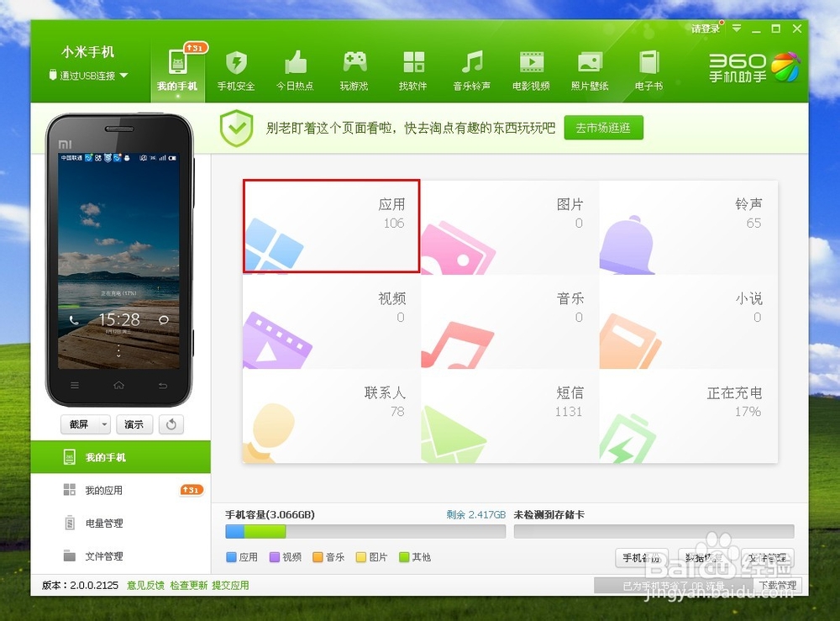Open the 视频 video tile
Viewport: 840px width, 621px height.
332,322
